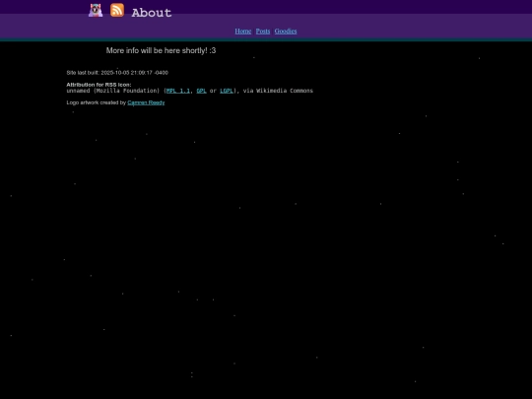Follow the MPL 1.1 license link
Screen dimensions: 532x399
click(x=178, y=91)
